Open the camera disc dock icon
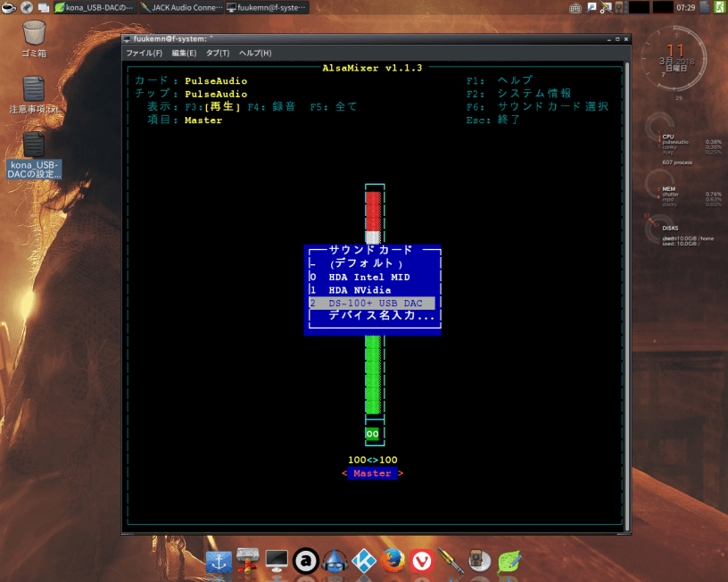The width and height of the screenshot is (728, 582). tap(480, 561)
